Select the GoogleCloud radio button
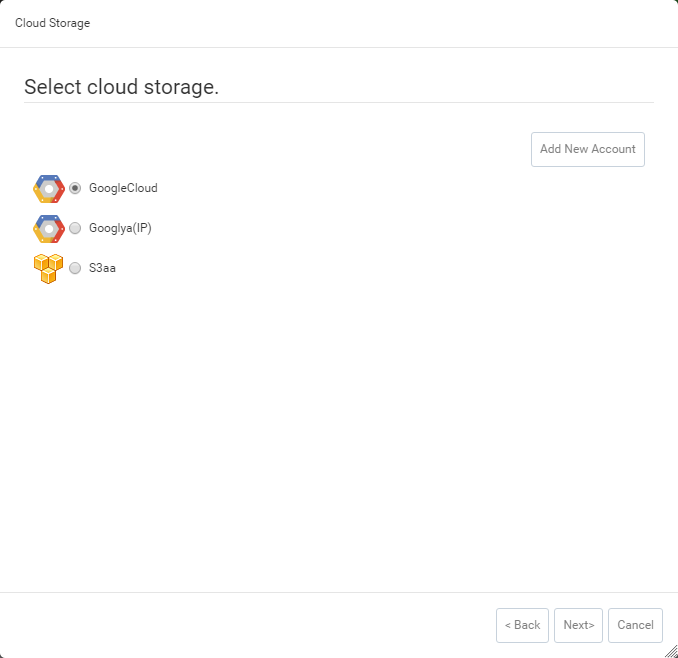 click(75, 188)
